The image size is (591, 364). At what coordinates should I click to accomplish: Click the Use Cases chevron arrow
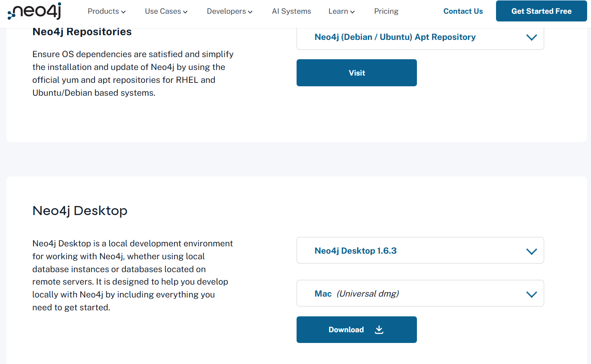click(185, 12)
